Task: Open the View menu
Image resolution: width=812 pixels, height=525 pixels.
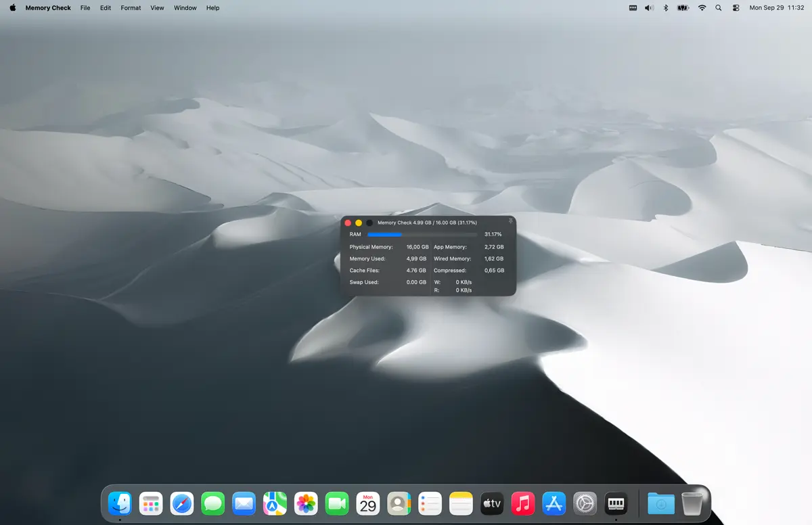Action: [x=157, y=8]
